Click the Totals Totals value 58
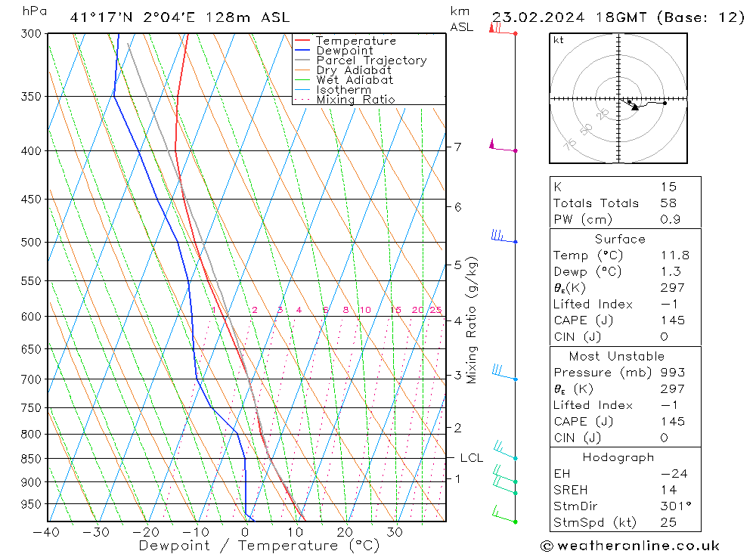The height and width of the screenshot is (554, 756). tap(669, 203)
